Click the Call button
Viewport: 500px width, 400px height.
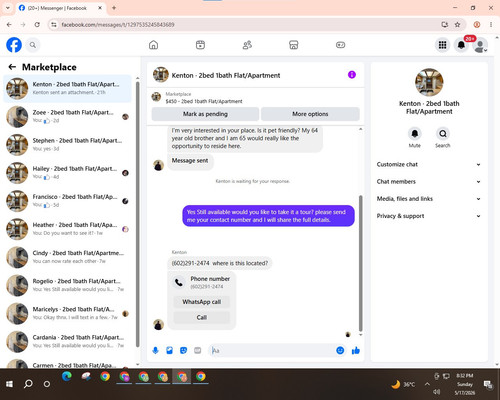point(202,317)
